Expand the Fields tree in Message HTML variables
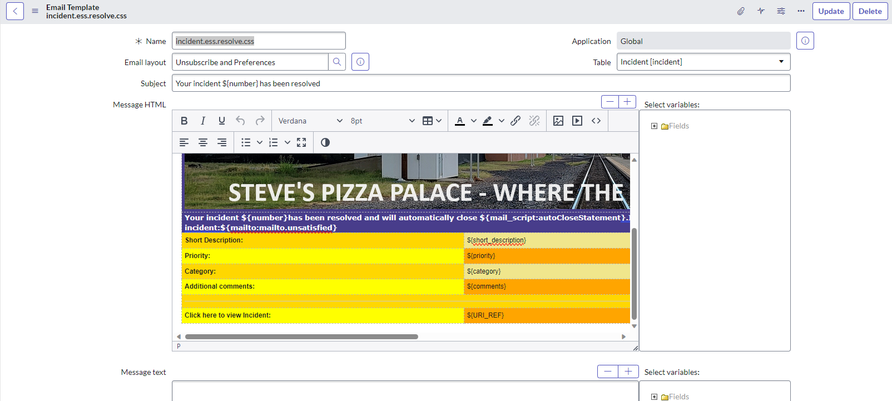This screenshot has width=892, height=401. click(654, 126)
